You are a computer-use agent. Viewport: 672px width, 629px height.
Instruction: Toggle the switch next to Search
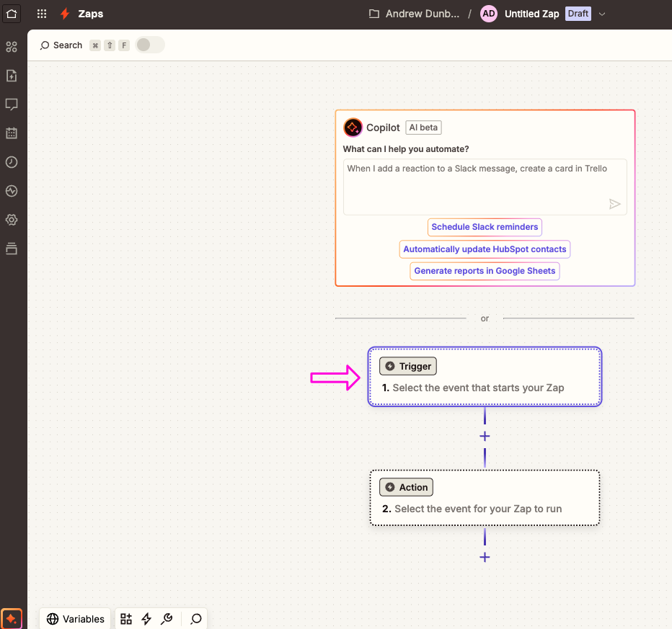pyautogui.click(x=150, y=45)
